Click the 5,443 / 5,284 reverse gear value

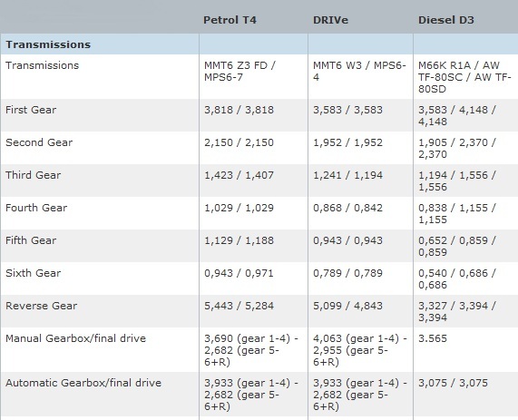[239, 306]
